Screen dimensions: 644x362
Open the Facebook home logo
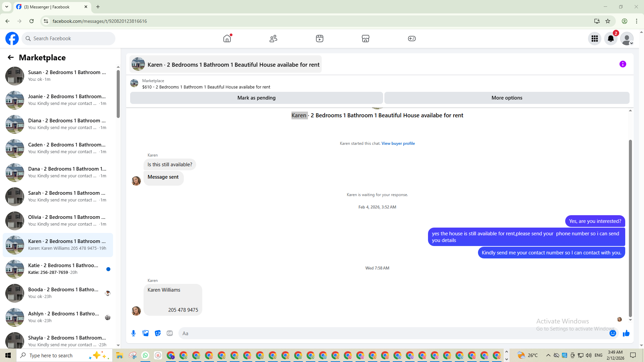12,39
